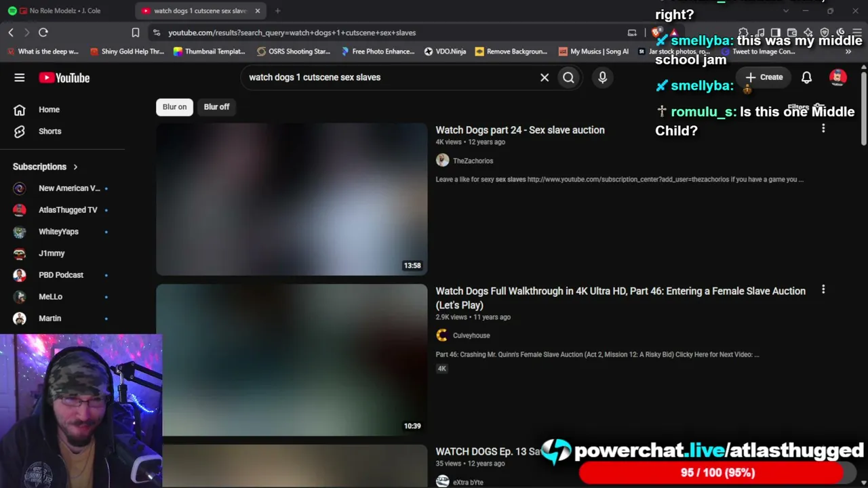Bookmark this page with the bookmark icon

click(136, 33)
